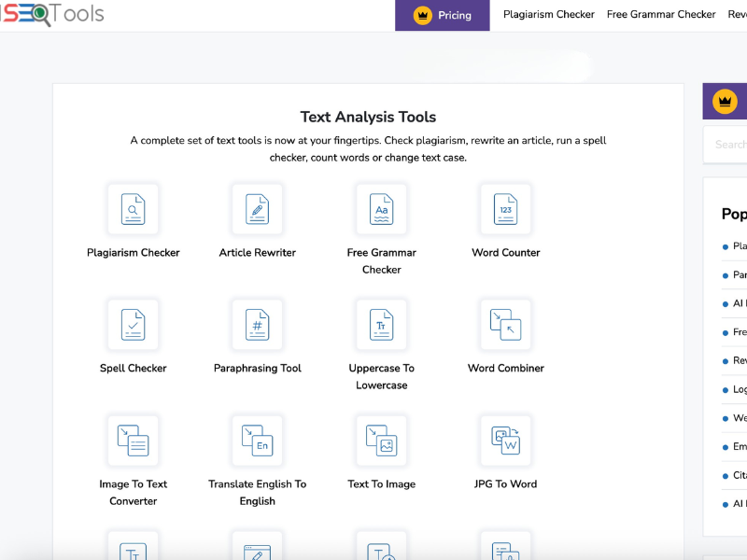Click the Translate English To English label
The width and height of the screenshot is (747, 560).
258,493
